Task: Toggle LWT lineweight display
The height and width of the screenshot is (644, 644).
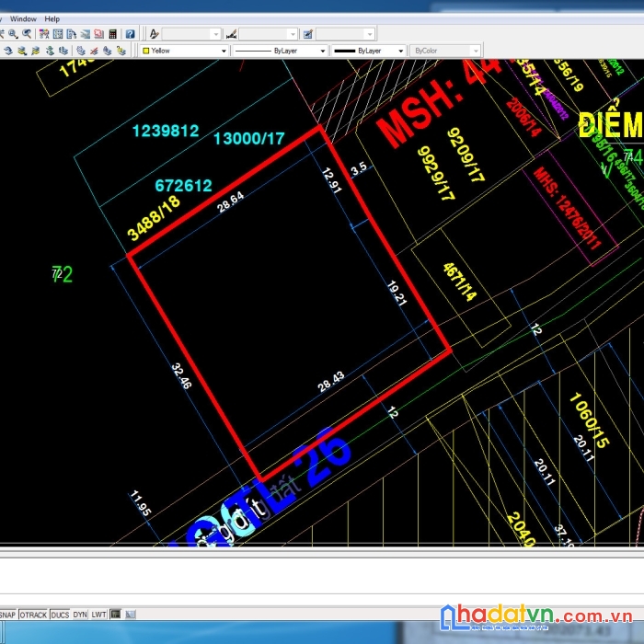Action: click(x=98, y=614)
